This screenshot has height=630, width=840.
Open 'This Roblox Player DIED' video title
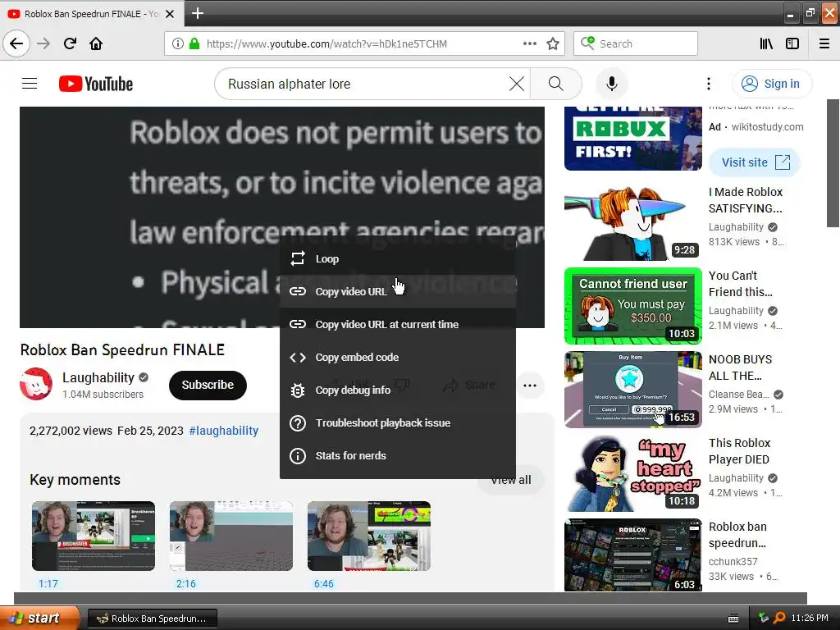pyautogui.click(x=739, y=451)
